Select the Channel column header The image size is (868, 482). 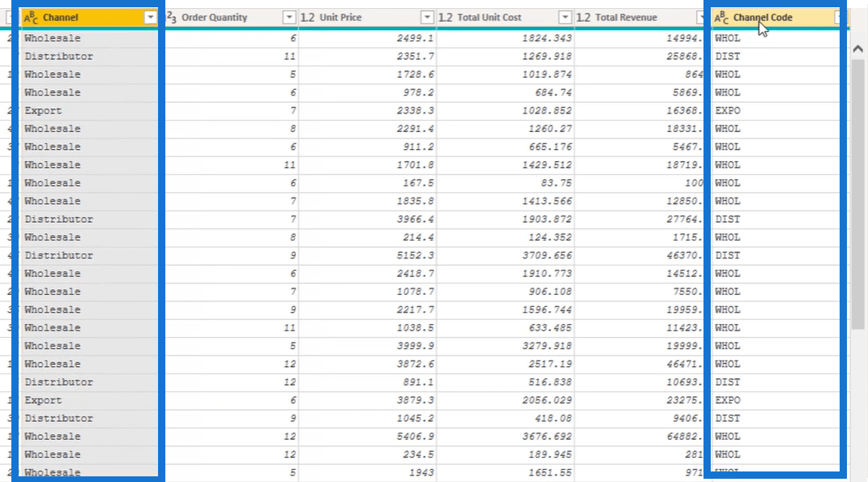pos(90,18)
